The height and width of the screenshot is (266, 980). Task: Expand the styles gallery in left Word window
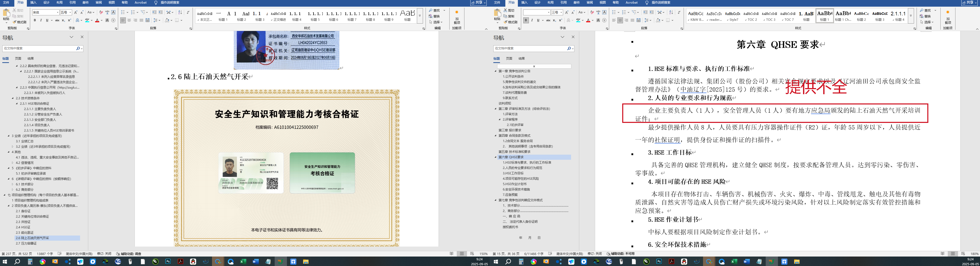coord(420,16)
